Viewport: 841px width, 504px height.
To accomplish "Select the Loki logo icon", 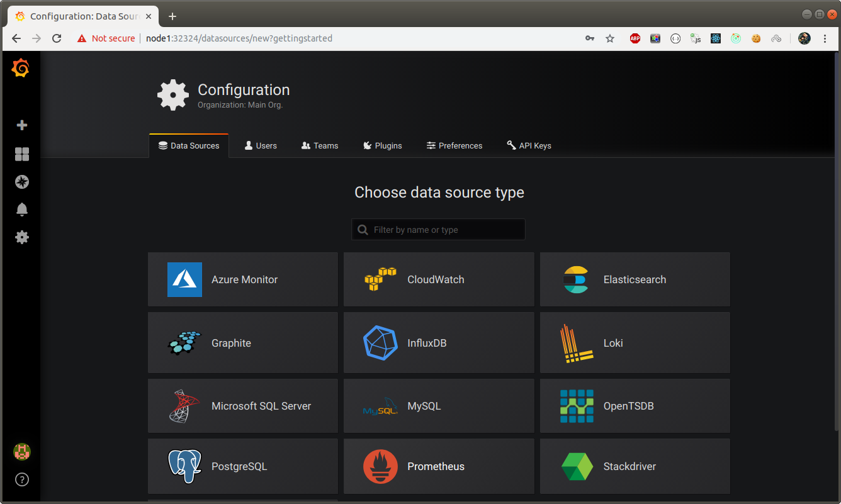I will click(577, 344).
